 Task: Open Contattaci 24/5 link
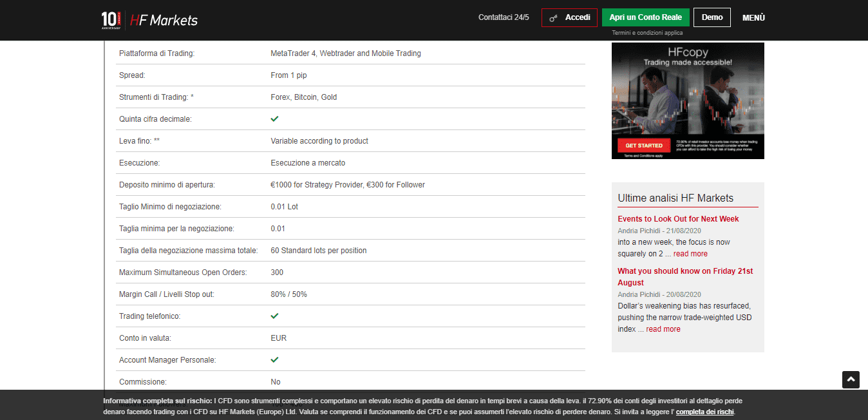504,17
